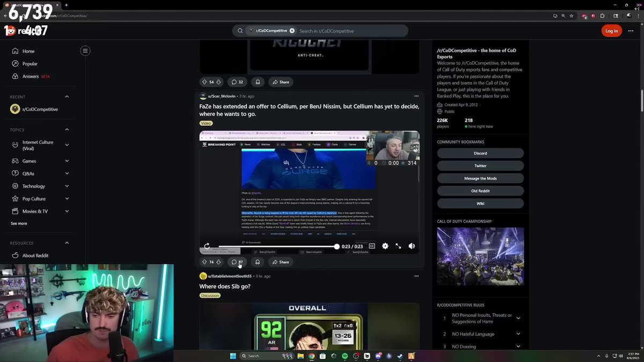Collapse the RECENT section

click(x=67, y=97)
